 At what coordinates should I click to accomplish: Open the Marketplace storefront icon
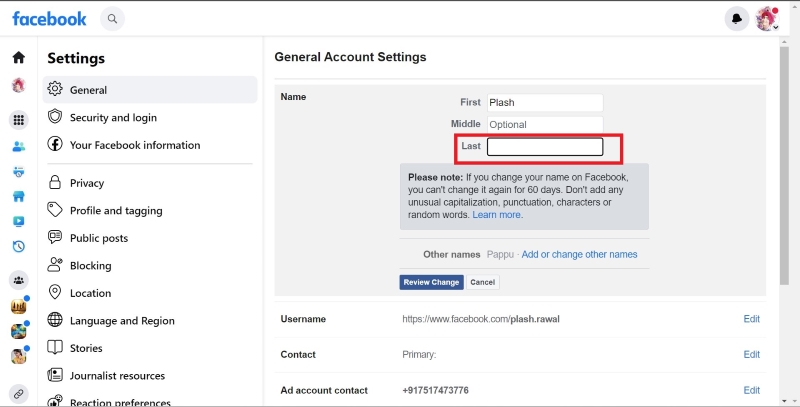[19, 196]
